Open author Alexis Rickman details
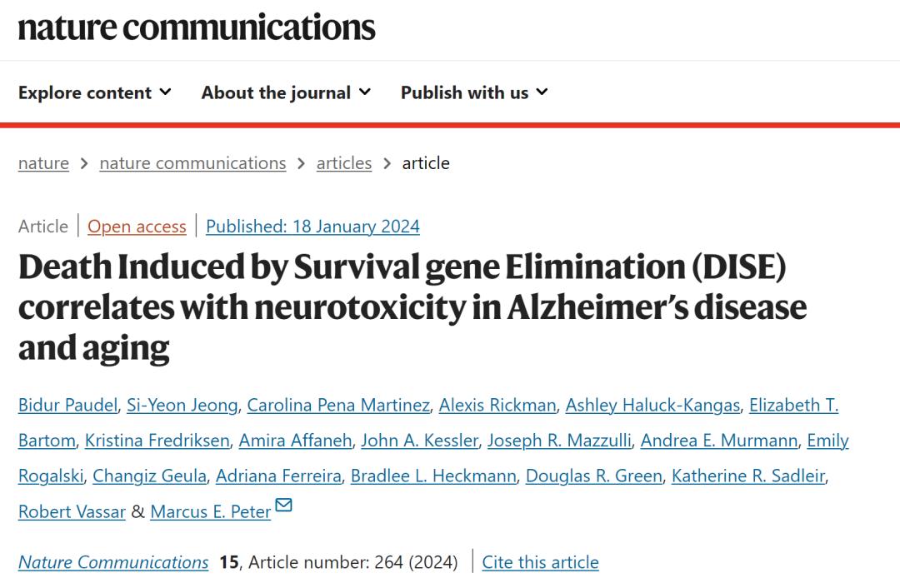Screen dimensions: 900x588 (497, 406)
